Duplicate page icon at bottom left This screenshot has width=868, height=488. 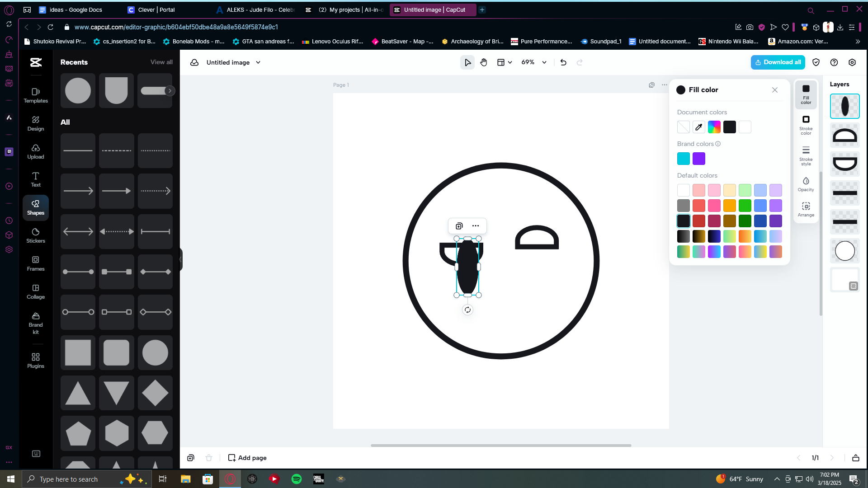coord(191,458)
